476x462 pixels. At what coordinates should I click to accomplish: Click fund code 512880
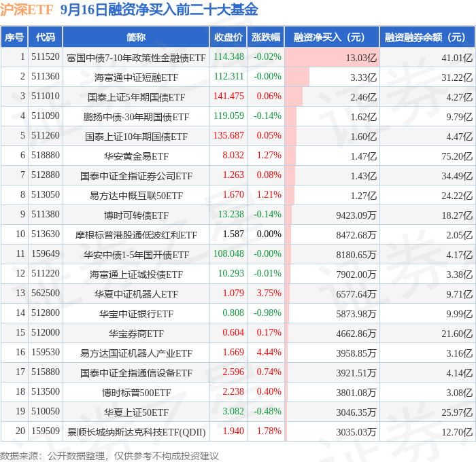(46, 175)
